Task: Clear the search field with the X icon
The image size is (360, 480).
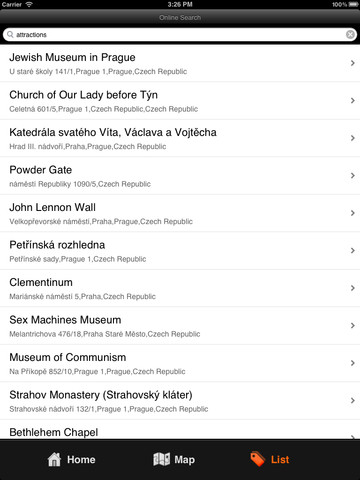Action: click(x=350, y=35)
